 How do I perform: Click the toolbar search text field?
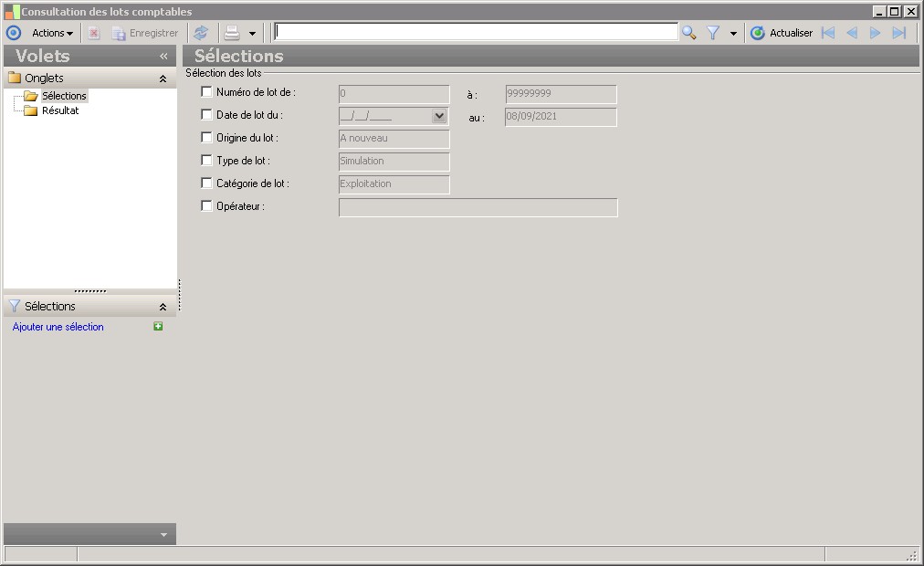[x=476, y=32]
